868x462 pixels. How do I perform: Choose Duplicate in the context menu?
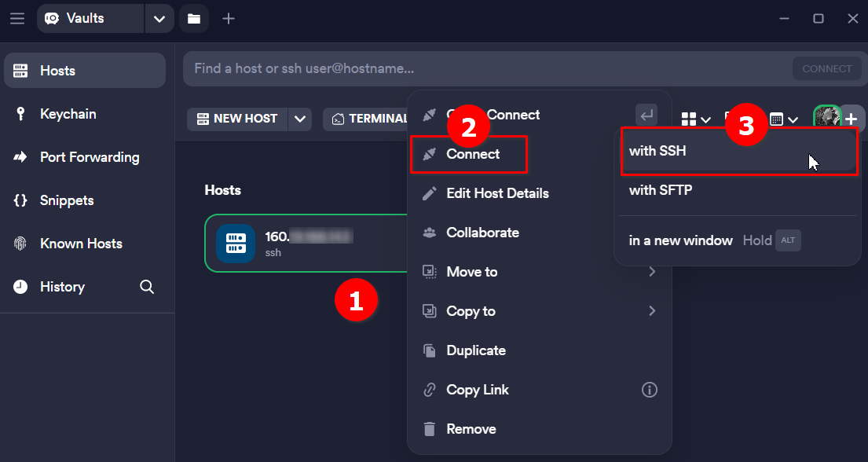coord(539,350)
